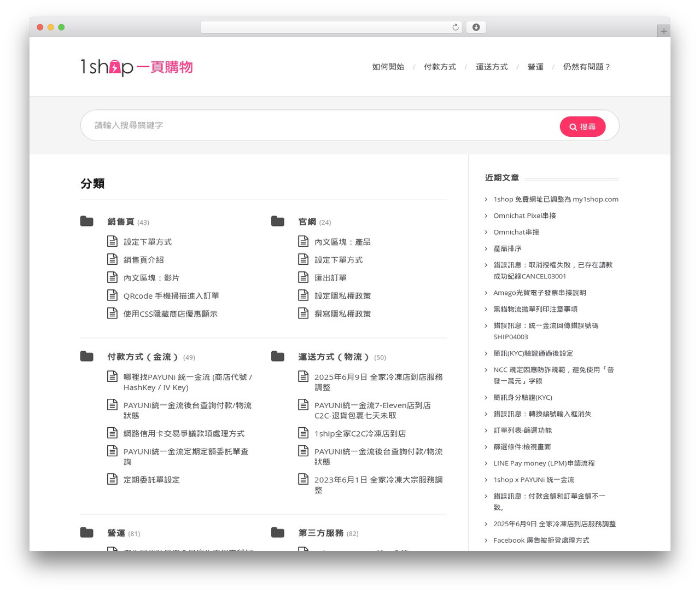Click the document icon beside 撰寫隱私權政策

pyautogui.click(x=304, y=313)
